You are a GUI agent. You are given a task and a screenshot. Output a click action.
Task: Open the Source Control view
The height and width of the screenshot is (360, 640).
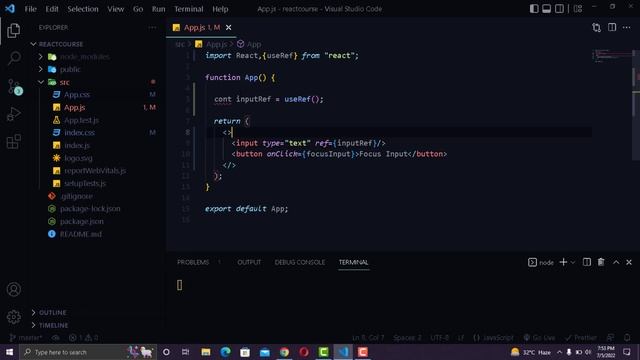point(14,87)
